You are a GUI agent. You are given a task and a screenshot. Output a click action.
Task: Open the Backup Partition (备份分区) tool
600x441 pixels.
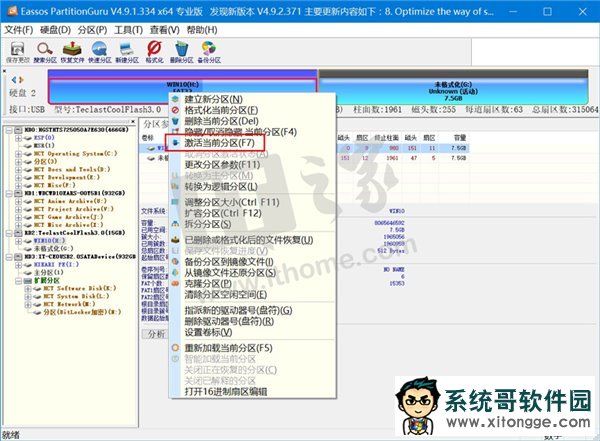(208, 49)
